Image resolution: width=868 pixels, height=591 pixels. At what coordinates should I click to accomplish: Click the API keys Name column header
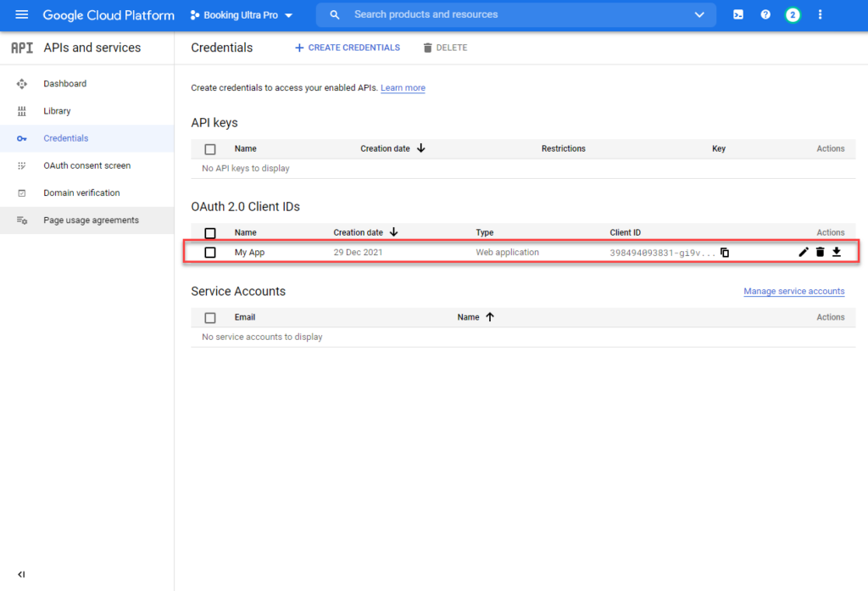(245, 148)
